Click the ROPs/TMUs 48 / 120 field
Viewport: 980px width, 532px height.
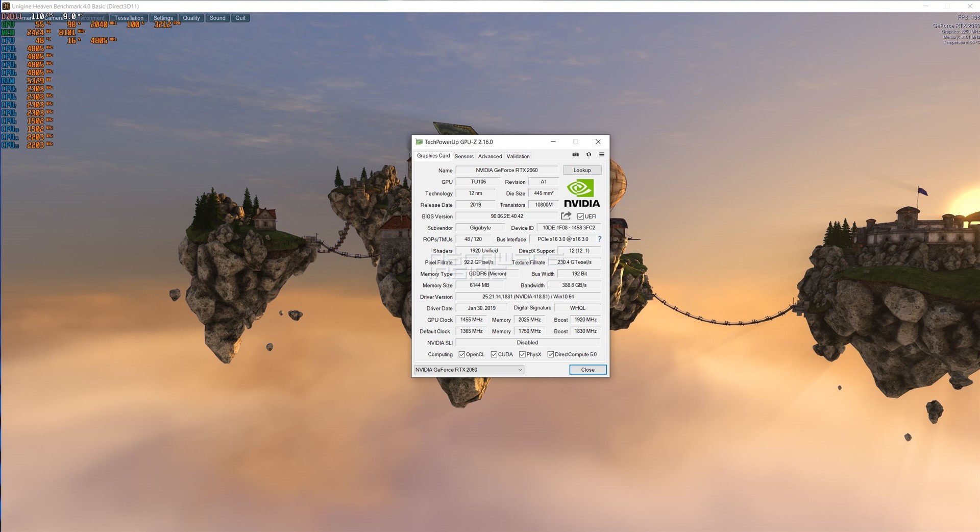point(473,239)
